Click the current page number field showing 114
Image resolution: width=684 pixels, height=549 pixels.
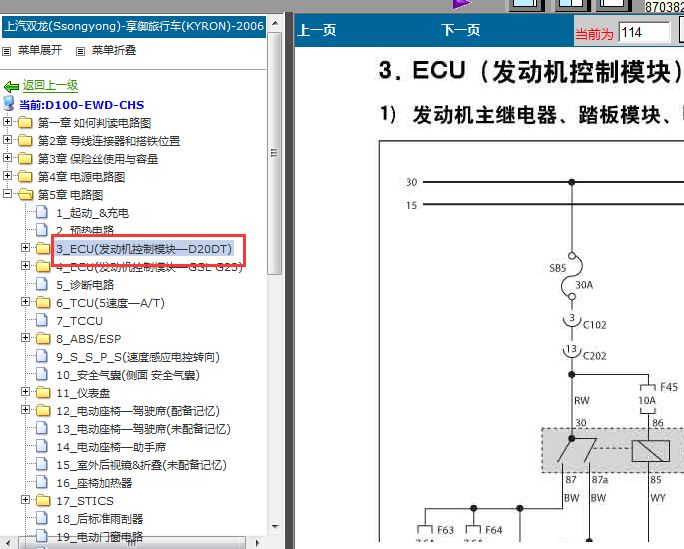click(644, 33)
